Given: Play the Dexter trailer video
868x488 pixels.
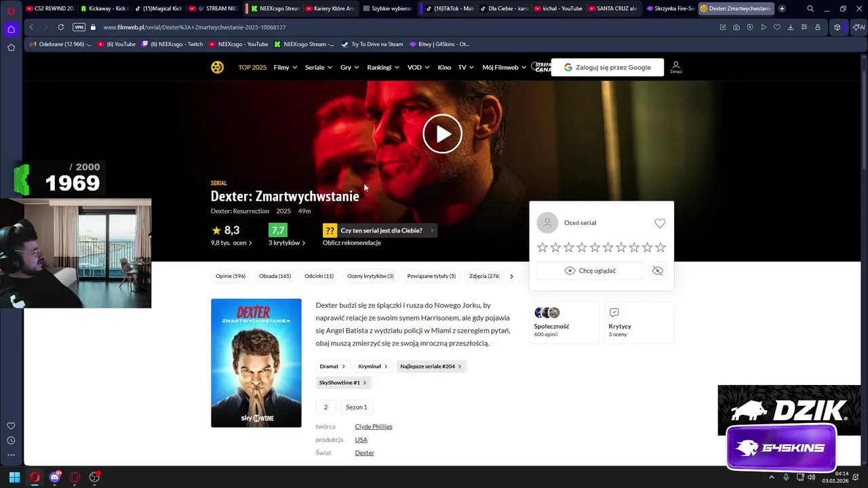Looking at the screenshot, I should 442,134.
